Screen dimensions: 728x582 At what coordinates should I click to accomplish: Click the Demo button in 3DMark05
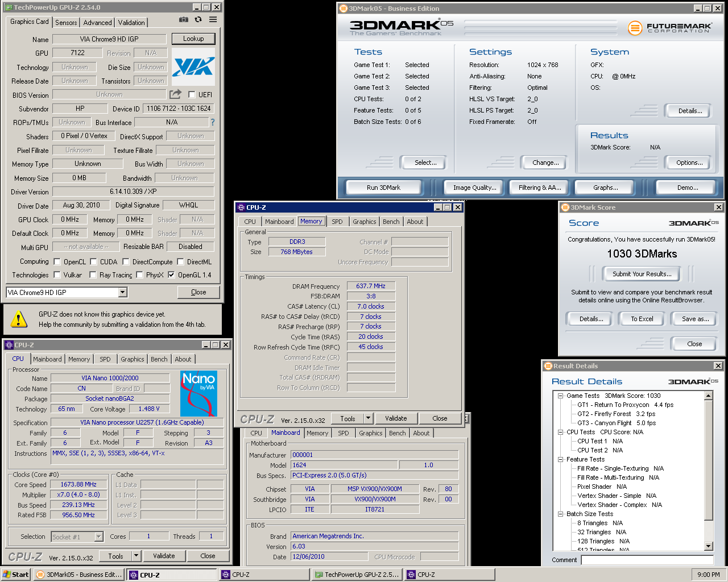[x=688, y=188]
